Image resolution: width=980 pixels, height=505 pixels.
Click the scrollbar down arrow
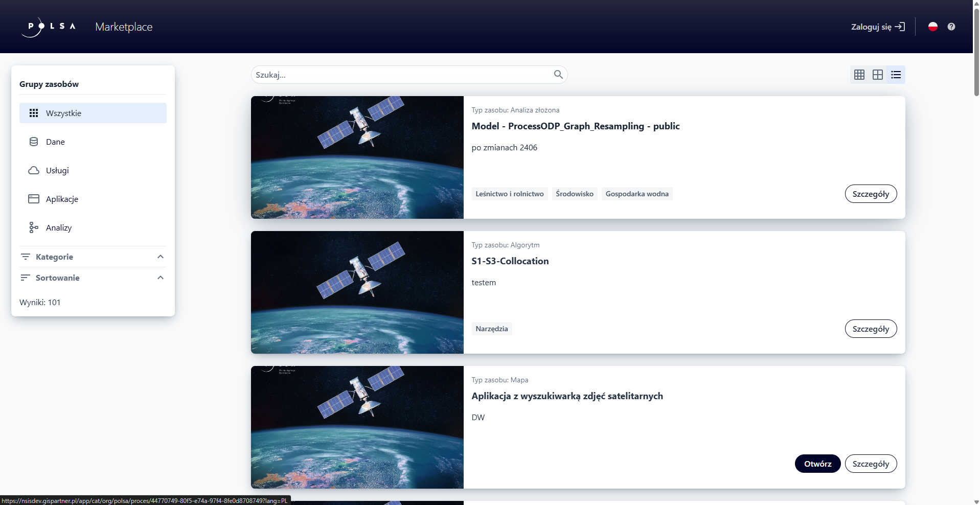click(976, 501)
